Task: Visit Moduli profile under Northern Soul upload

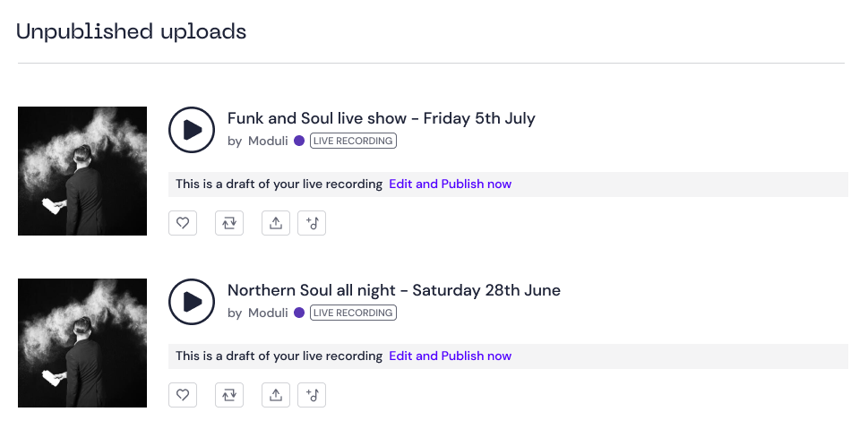Action: 268,313
